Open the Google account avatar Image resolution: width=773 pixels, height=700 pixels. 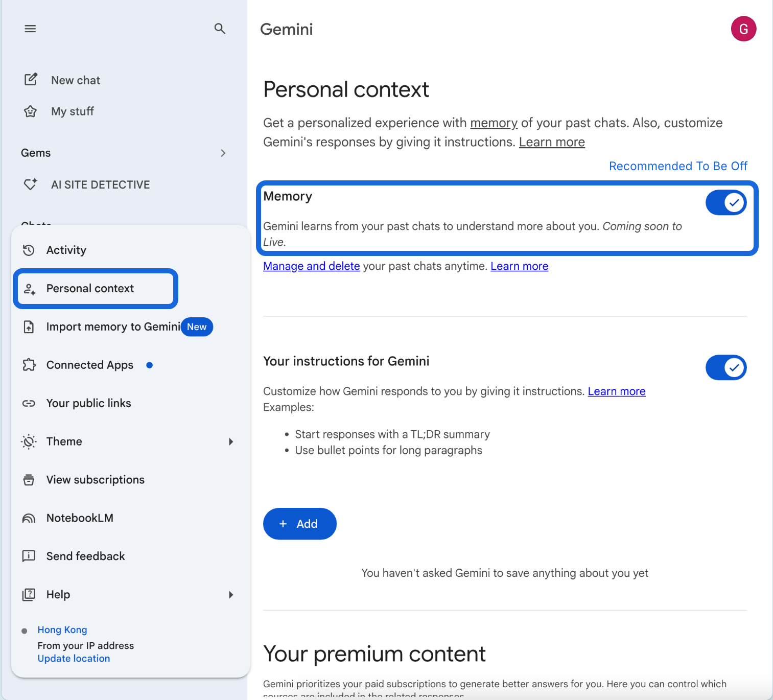tap(743, 29)
